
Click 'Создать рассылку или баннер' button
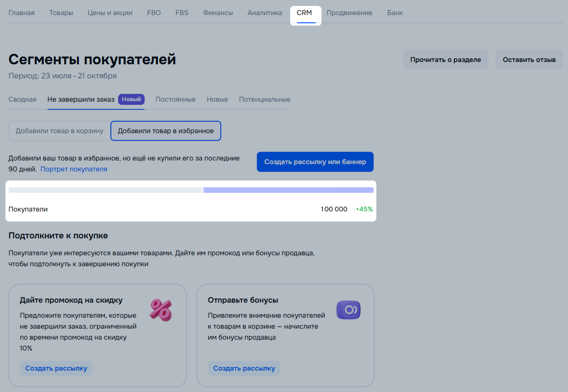tap(315, 162)
